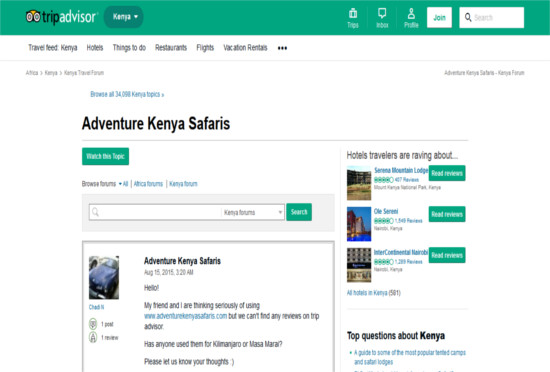Click Chad N's car avatar thumbnail

pos(104,277)
